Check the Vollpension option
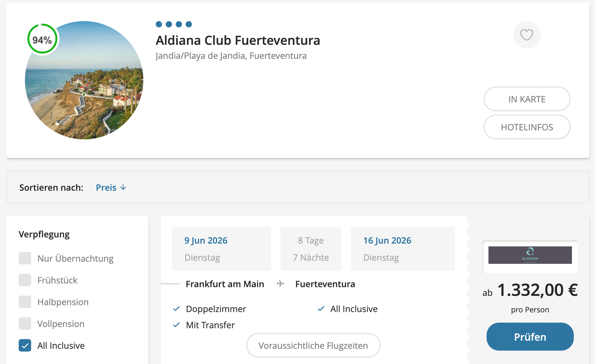Viewport: 595px width, 364px height. click(25, 324)
